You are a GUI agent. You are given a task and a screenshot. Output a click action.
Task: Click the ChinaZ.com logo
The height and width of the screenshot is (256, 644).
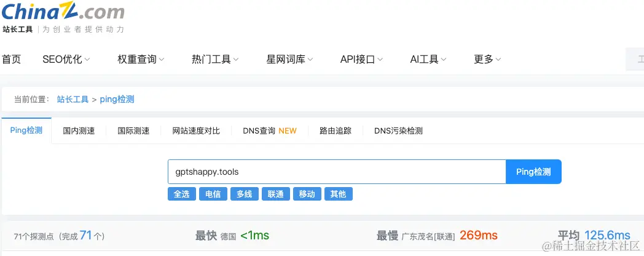(63, 10)
